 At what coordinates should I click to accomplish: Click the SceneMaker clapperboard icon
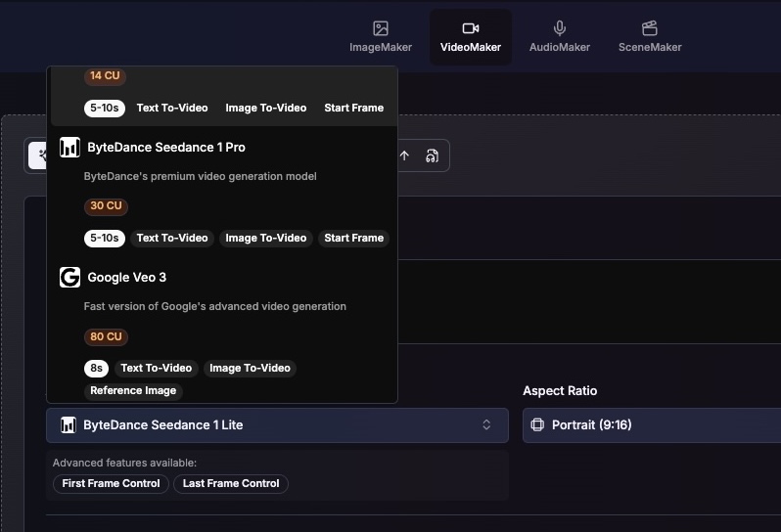(x=650, y=28)
